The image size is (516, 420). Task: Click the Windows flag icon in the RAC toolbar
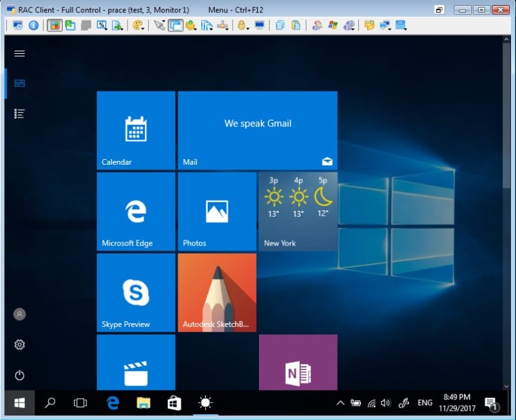[x=333, y=26]
